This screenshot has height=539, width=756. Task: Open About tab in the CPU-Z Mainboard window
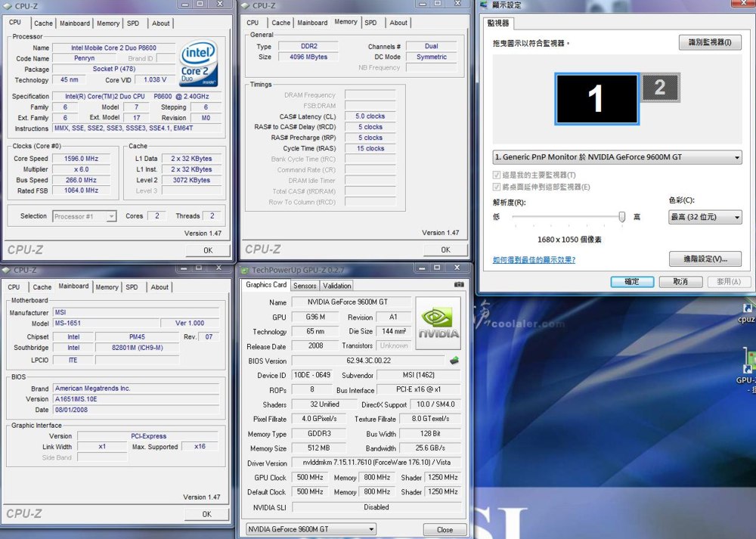[160, 287]
